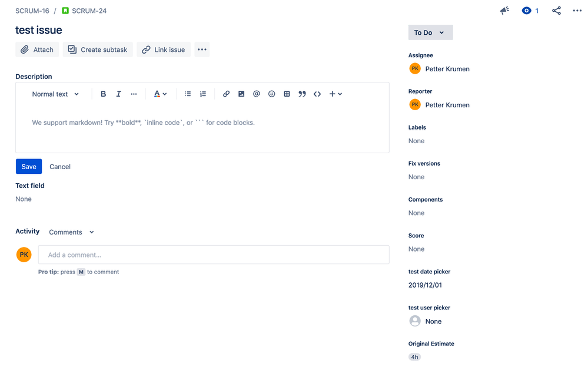Image resolution: width=588 pixels, height=366 pixels.
Task: Open Activity Comments filter dropdown
Action: tap(71, 232)
